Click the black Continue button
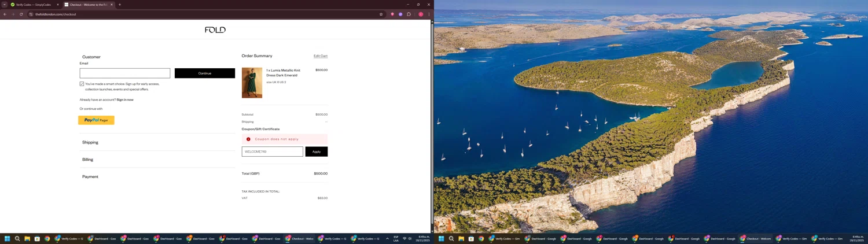Image resolution: width=868 pixels, height=244 pixels. [205, 73]
